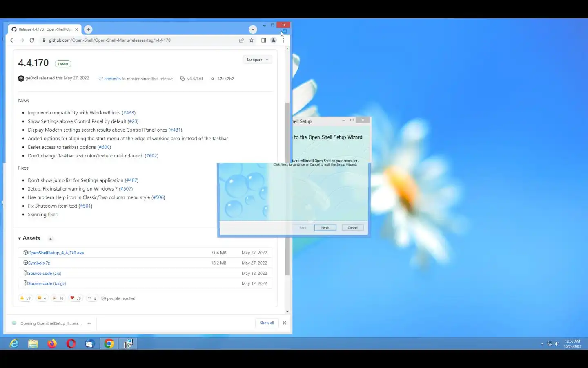The image size is (588, 368).
Task: Open ge0rdi user profile link
Action: pos(31,78)
